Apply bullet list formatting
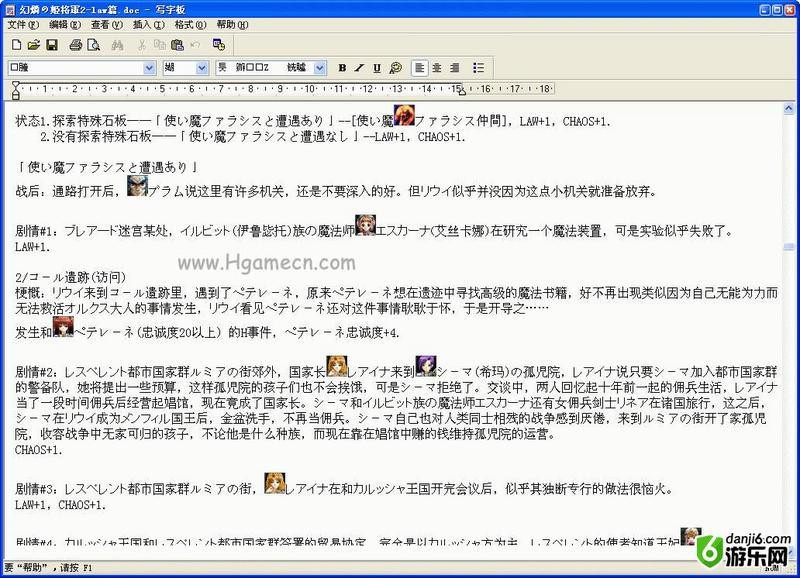The height and width of the screenshot is (578, 800). pos(478,68)
